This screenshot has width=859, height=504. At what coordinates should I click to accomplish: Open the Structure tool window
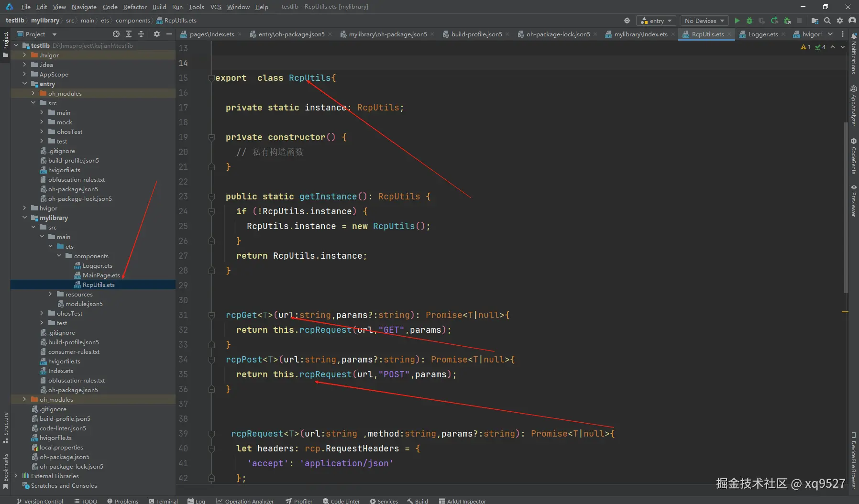coord(6,427)
